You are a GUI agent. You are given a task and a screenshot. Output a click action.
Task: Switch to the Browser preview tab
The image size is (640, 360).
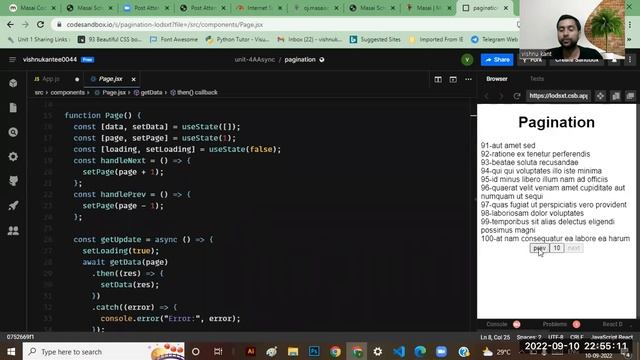click(x=497, y=79)
